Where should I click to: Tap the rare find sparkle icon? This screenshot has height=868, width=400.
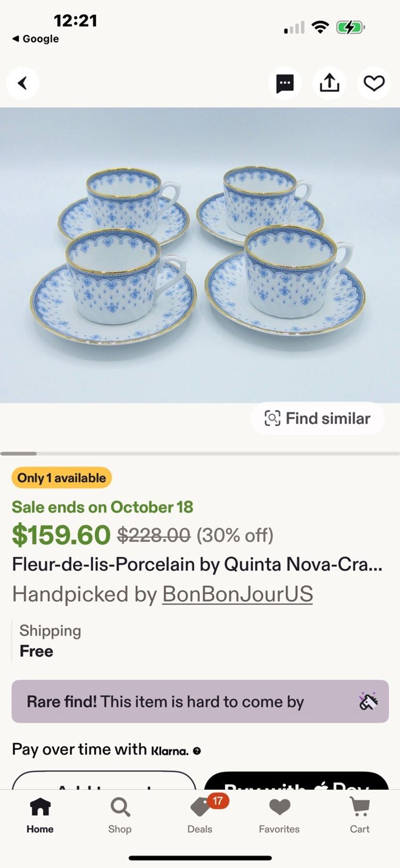(368, 702)
